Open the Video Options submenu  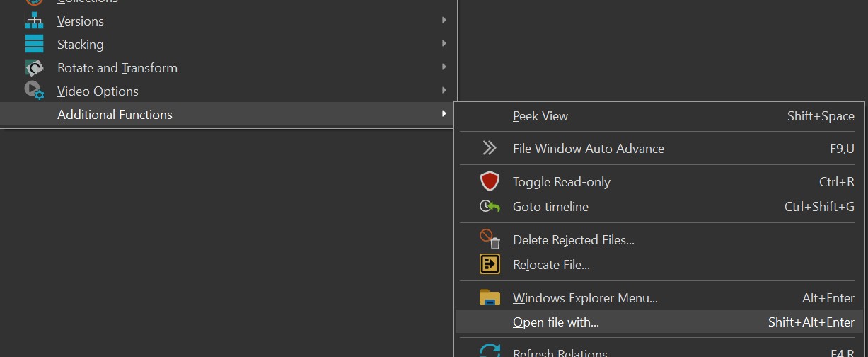point(228,91)
